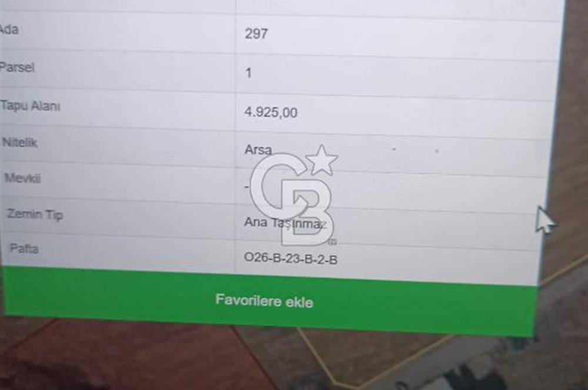Select the Pafta code O26-B-23-B-2-B
588x390 pixels.
pos(290,258)
